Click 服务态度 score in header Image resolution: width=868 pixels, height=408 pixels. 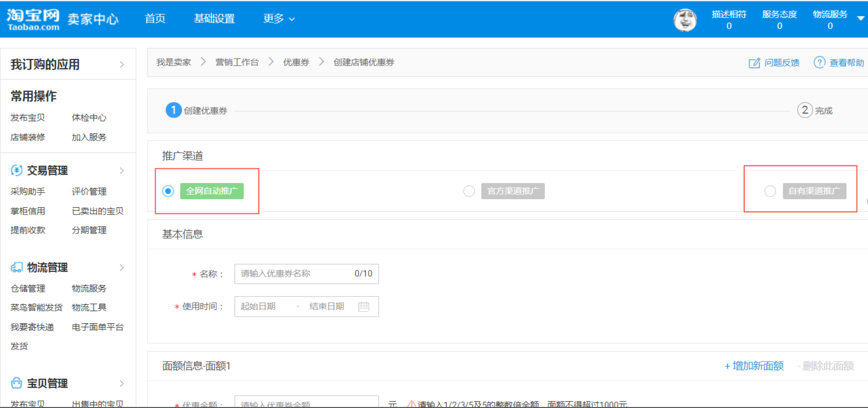coord(779,20)
